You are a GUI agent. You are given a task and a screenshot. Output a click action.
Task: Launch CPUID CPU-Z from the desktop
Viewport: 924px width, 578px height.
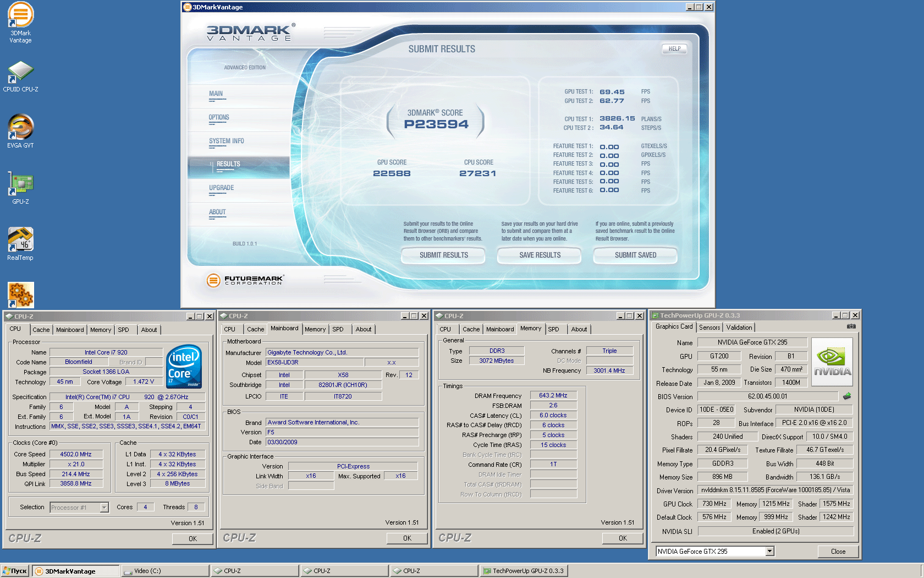click(x=20, y=77)
